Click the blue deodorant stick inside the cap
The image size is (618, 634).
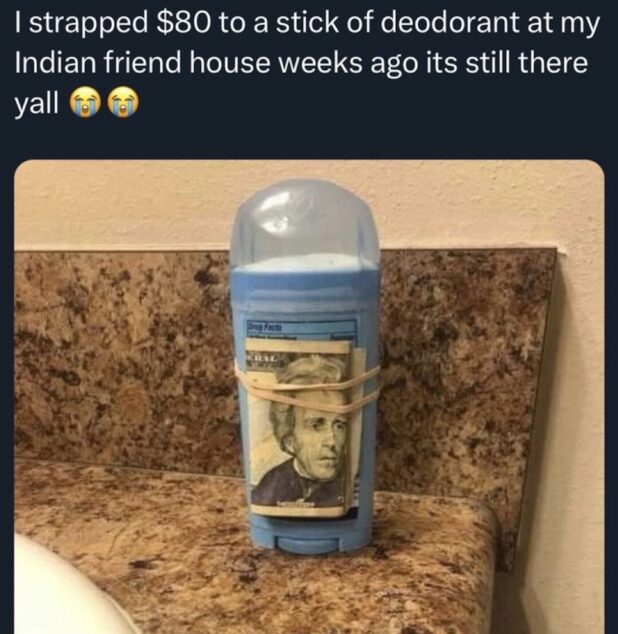[306, 262]
